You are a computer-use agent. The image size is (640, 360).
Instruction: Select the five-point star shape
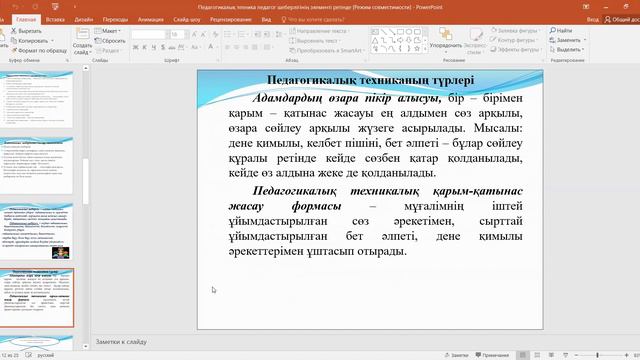click(417, 49)
